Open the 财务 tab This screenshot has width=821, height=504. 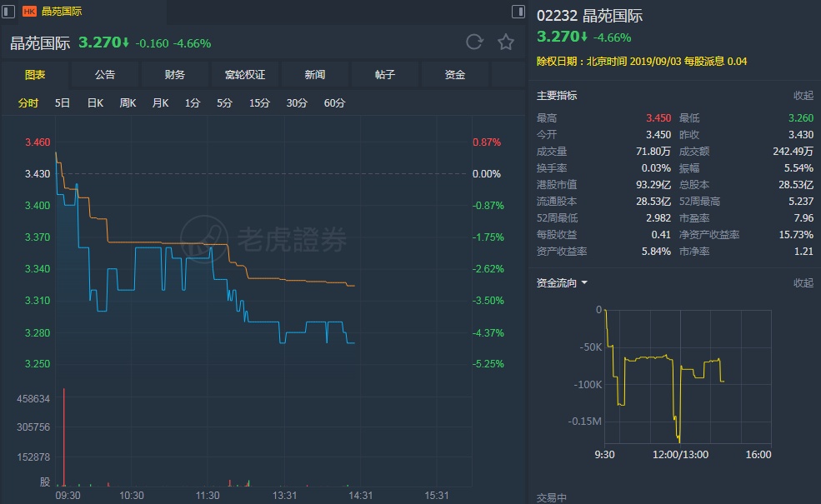pos(175,75)
